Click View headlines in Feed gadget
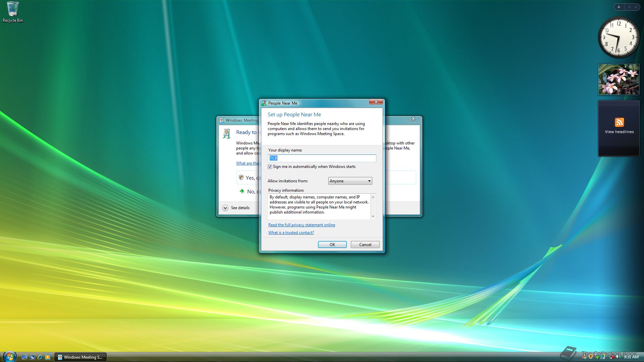644x362 pixels. coord(619,132)
